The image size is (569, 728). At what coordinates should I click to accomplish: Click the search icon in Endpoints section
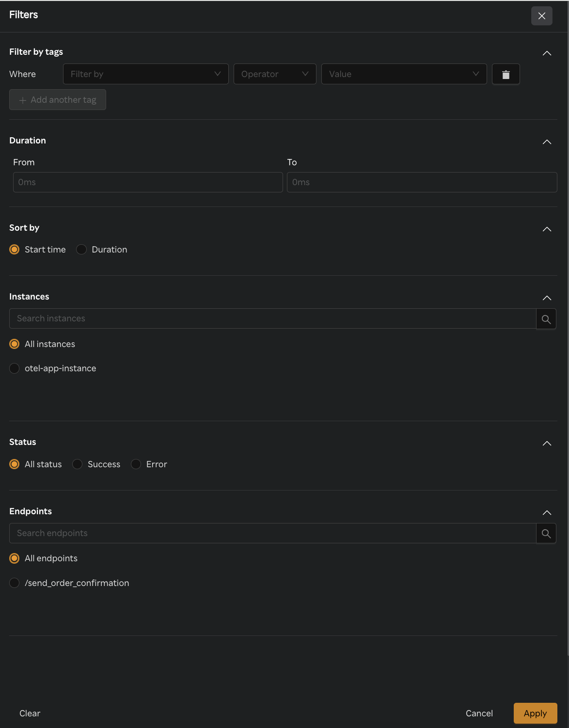point(546,533)
